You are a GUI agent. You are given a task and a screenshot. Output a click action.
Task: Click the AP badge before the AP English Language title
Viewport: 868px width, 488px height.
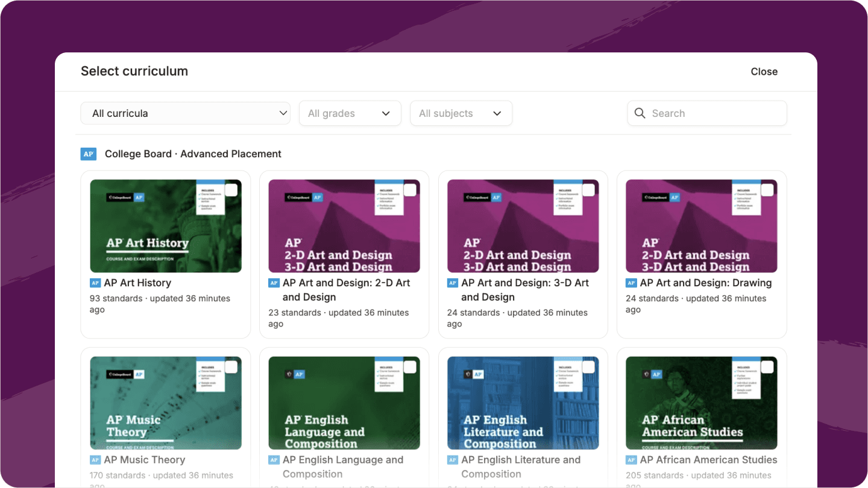[x=274, y=460]
